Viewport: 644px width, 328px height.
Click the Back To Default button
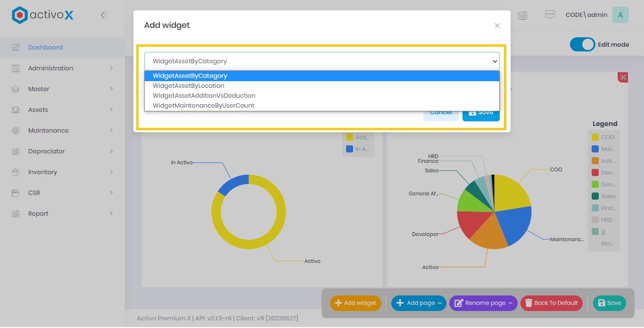point(551,303)
